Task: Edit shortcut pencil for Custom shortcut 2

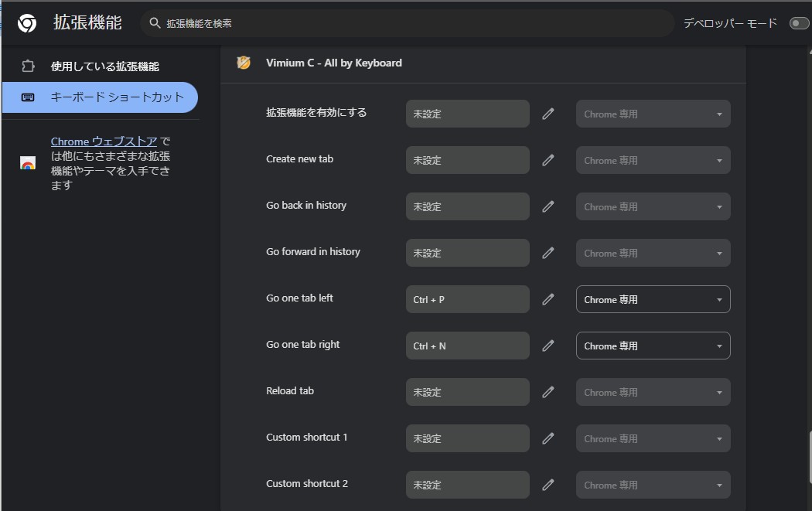Action: 548,485
